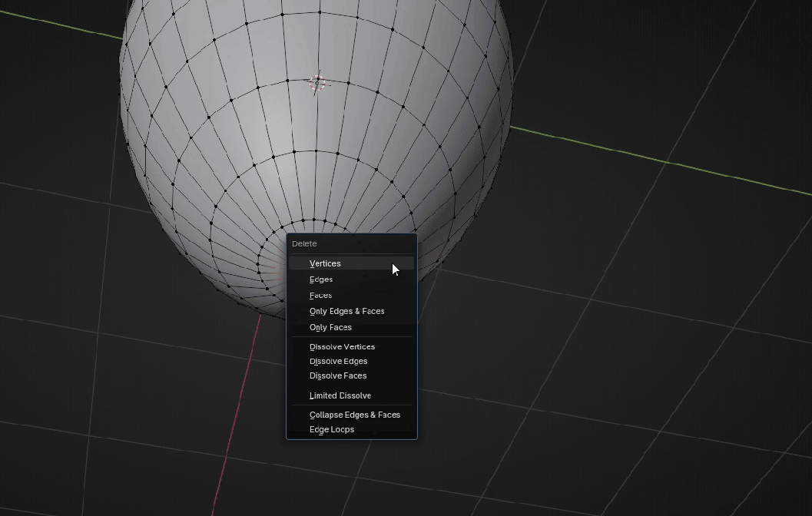
Task: Select Dissolve Faces menu entry
Action: click(x=338, y=376)
